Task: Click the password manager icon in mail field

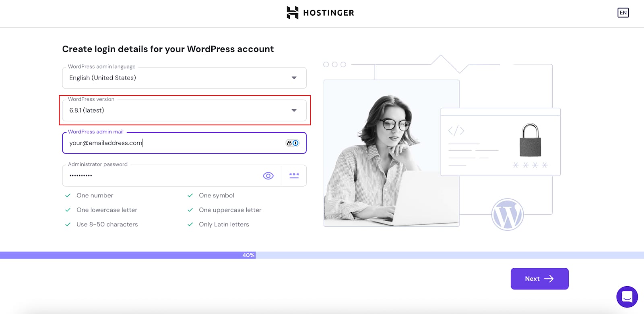Action: [x=292, y=143]
